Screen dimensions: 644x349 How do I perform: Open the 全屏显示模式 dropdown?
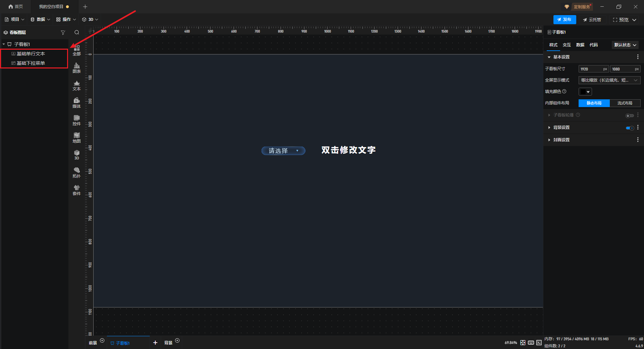click(x=609, y=80)
